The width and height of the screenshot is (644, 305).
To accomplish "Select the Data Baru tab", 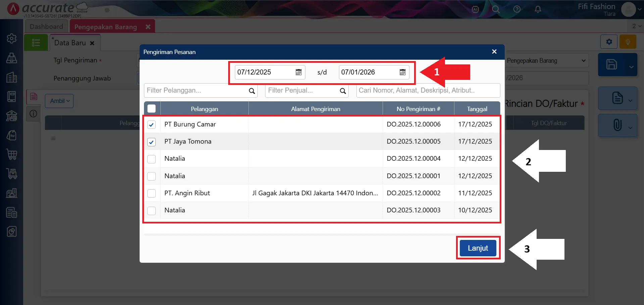I will tap(70, 43).
